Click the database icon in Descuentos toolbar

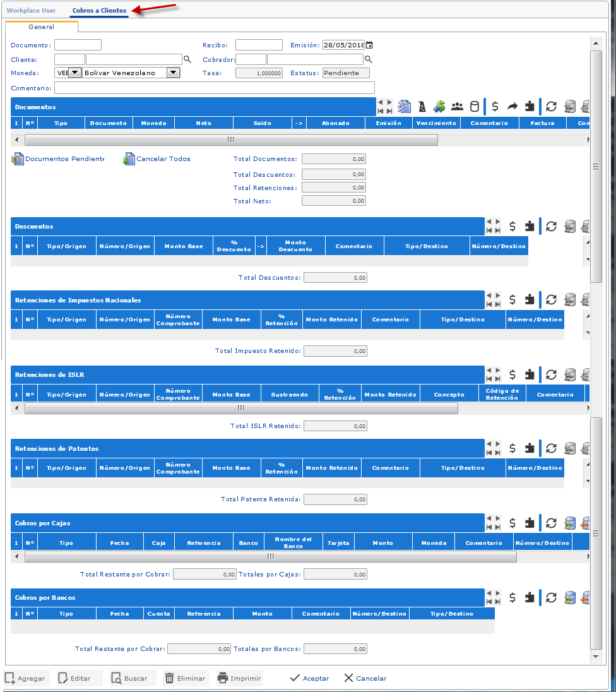570,227
